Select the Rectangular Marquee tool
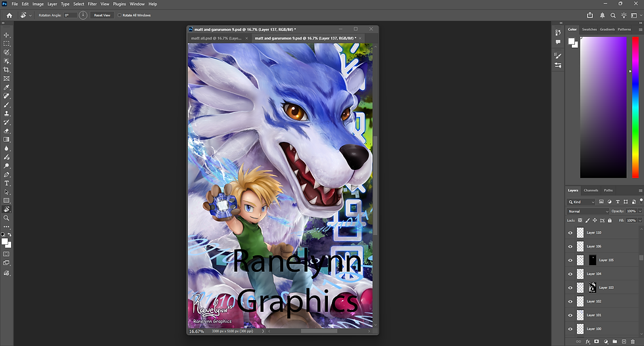 (7, 43)
